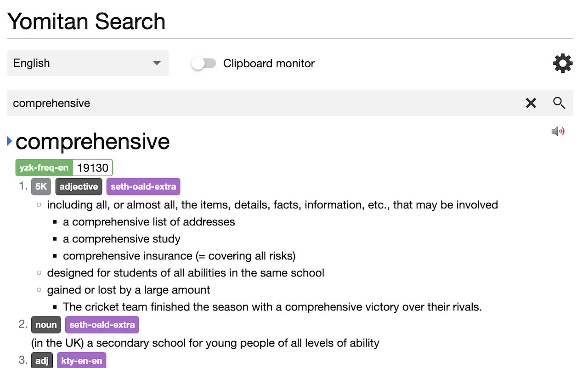
Task: Click the adj tag in entry three
Action: [x=42, y=361]
